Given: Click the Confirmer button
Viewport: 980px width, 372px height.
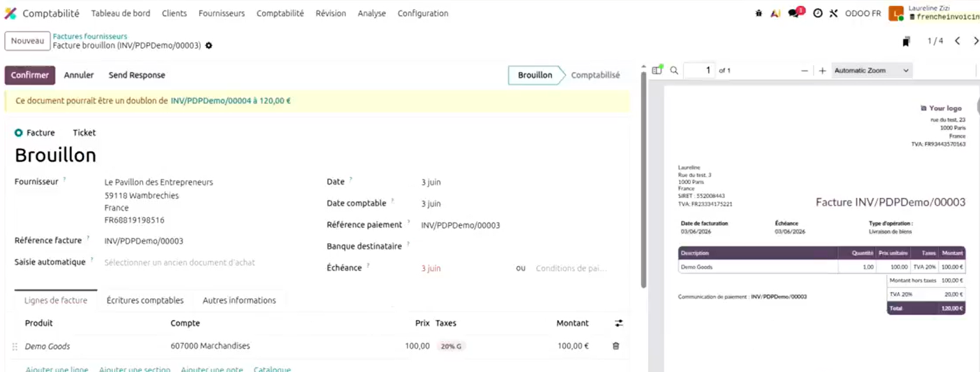Looking at the screenshot, I should point(30,75).
